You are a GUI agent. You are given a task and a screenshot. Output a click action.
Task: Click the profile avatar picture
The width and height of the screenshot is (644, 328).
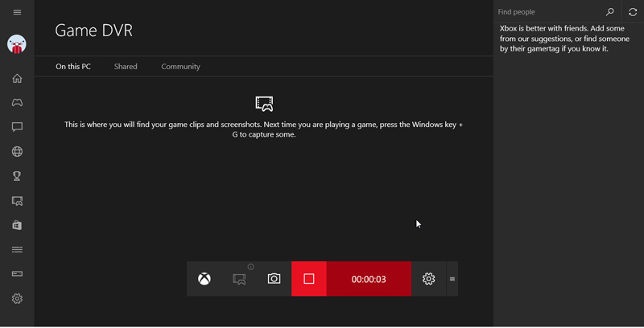(17, 45)
